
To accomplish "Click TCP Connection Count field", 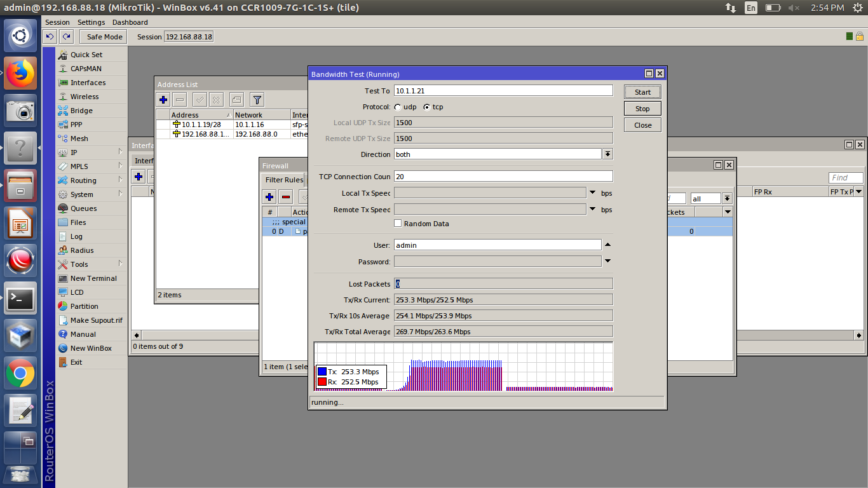I will click(x=503, y=177).
